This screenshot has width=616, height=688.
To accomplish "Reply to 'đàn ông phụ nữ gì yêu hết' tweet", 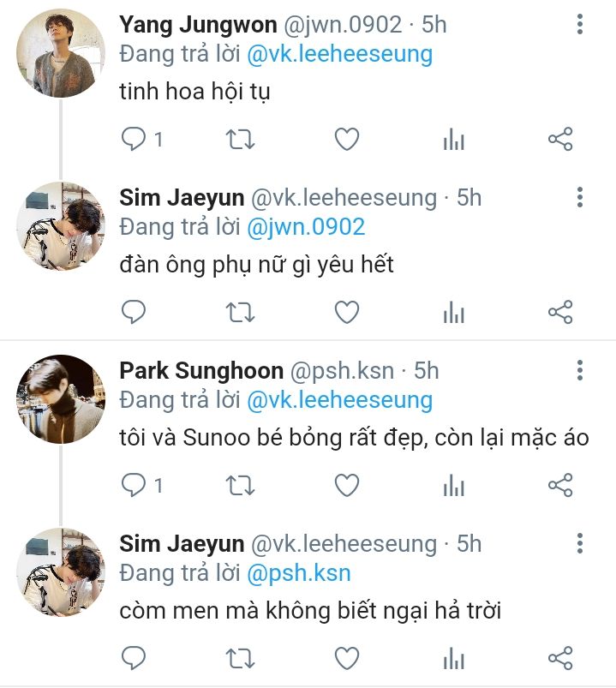I will (x=134, y=313).
